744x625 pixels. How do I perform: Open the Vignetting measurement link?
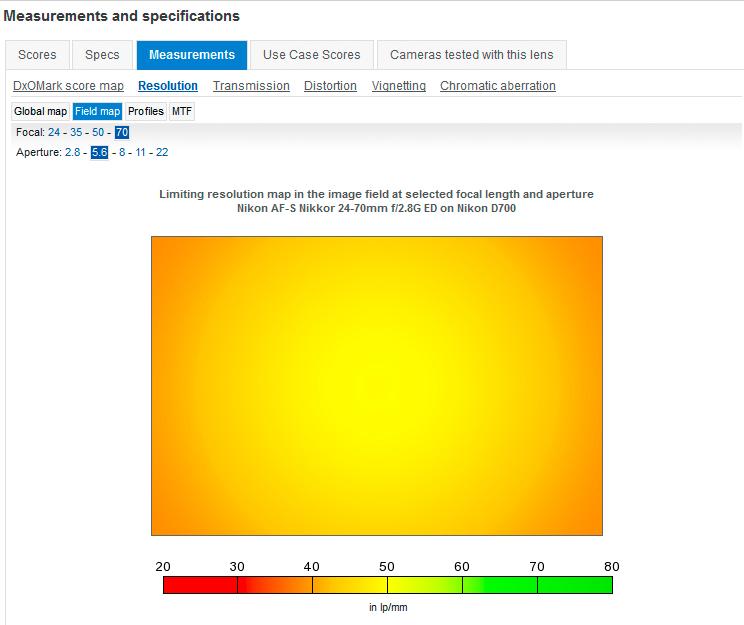click(x=399, y=86)
